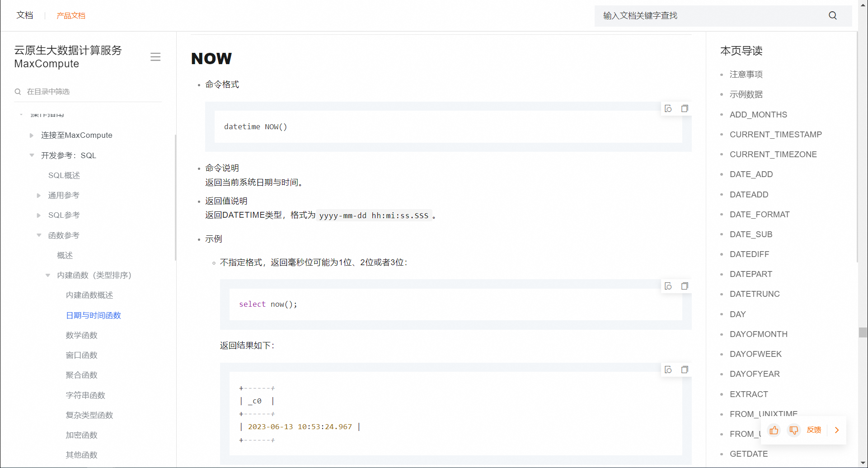Expand the 通用参考 tree node

[x=39, y=196]
